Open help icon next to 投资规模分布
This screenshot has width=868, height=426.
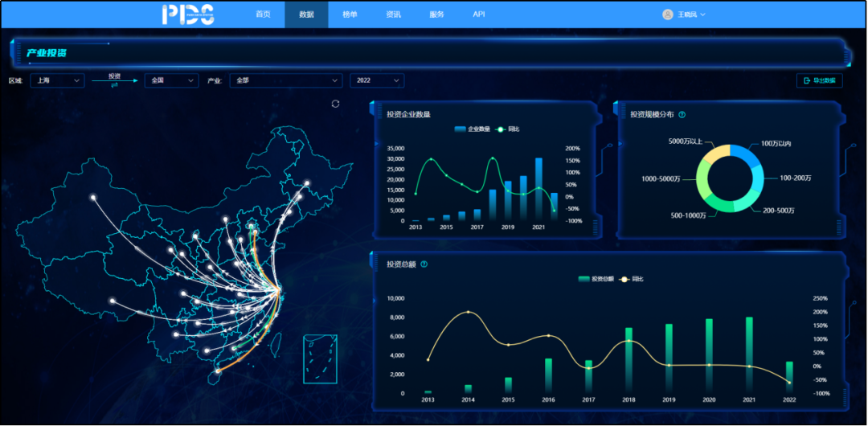point(682,115)
